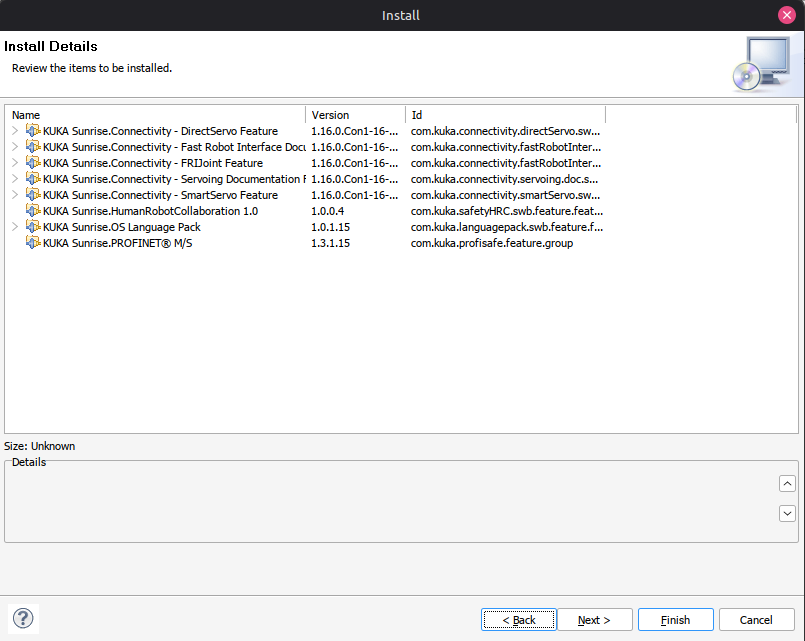This screenshot has width=805, height=641.
Task: Expand the Fast Robot Interface node
Action: pos(15,147)
